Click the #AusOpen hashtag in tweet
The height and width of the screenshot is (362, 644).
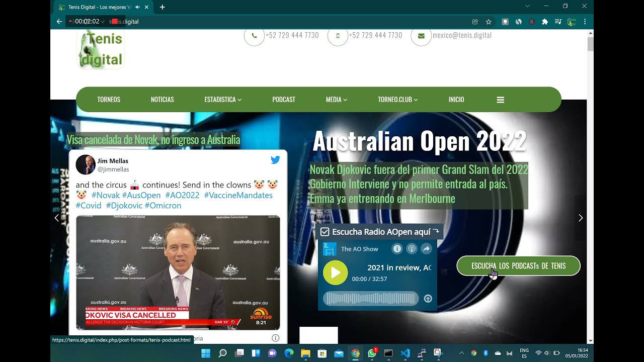(x=141, y=195)
